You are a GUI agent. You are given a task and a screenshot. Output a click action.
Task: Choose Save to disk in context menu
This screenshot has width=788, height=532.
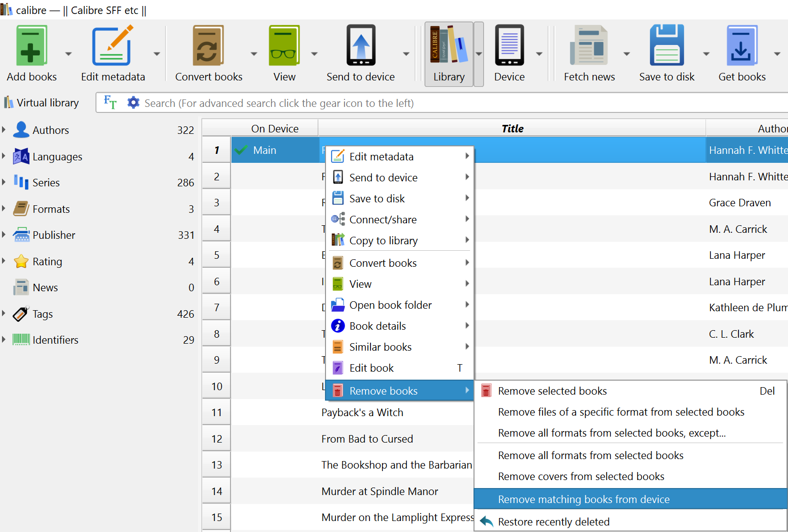tap(399, 198)
